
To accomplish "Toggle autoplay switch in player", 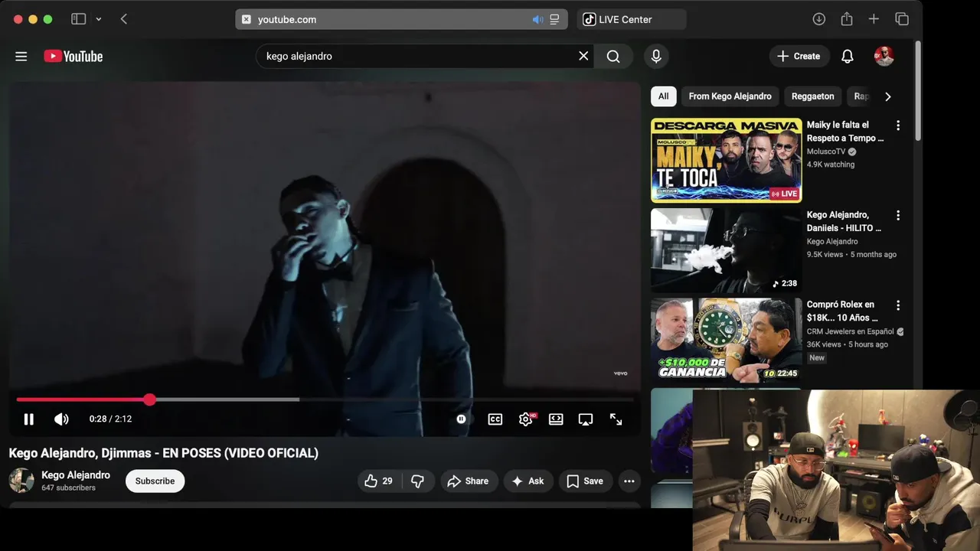I will 462,419.
